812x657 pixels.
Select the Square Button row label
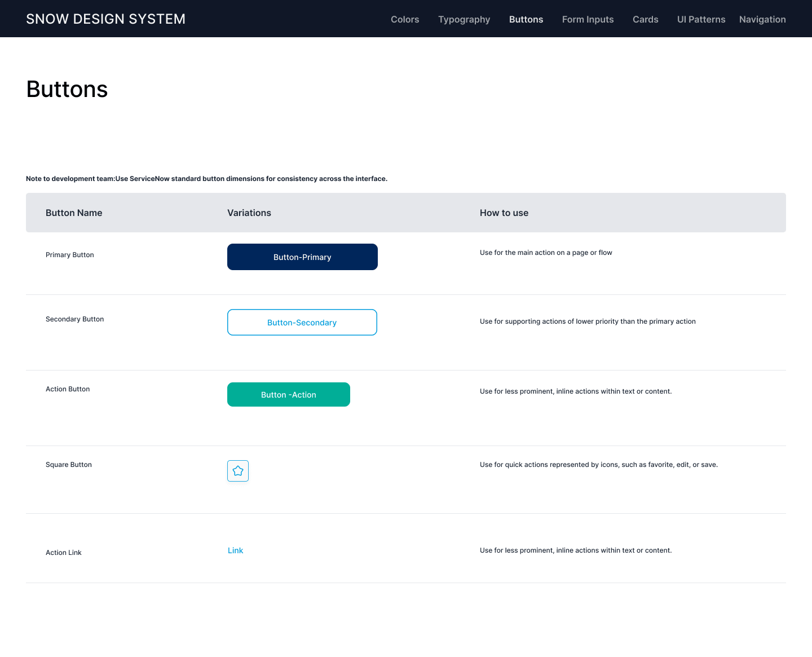[x=69, y=465]
